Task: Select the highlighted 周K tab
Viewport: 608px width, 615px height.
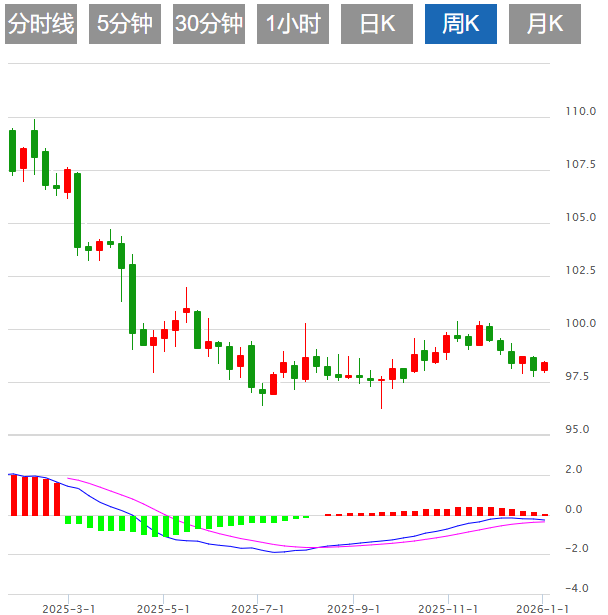Action: click(461, 24)
